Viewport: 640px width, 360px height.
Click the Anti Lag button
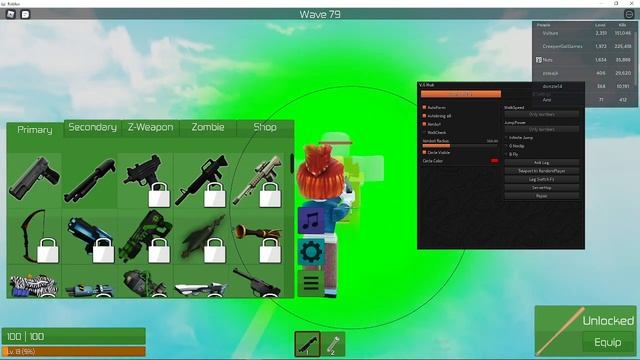pyautogui.click(x=542, y=162)
